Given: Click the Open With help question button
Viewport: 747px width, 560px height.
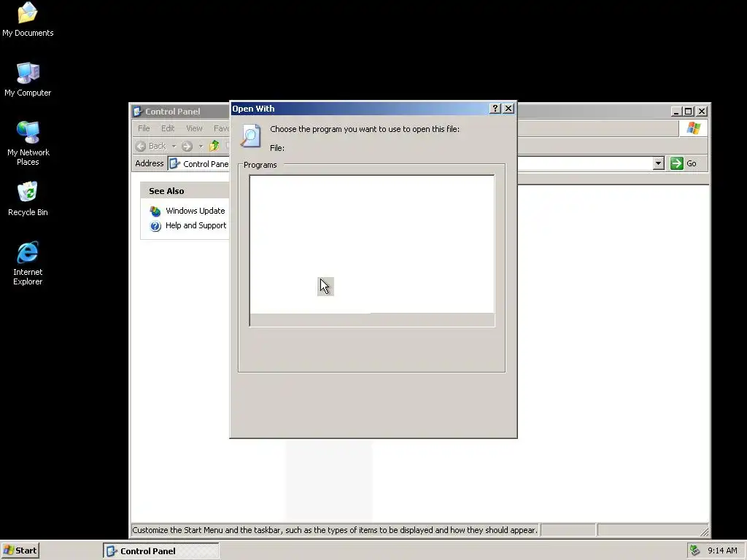Looking at the screenshot, I should pos(495,109).
